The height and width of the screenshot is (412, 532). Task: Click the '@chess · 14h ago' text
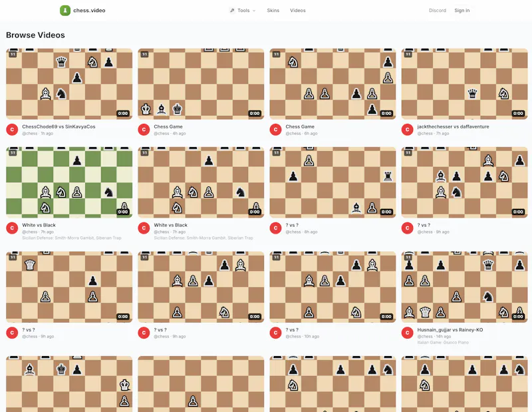pos(434,337)
